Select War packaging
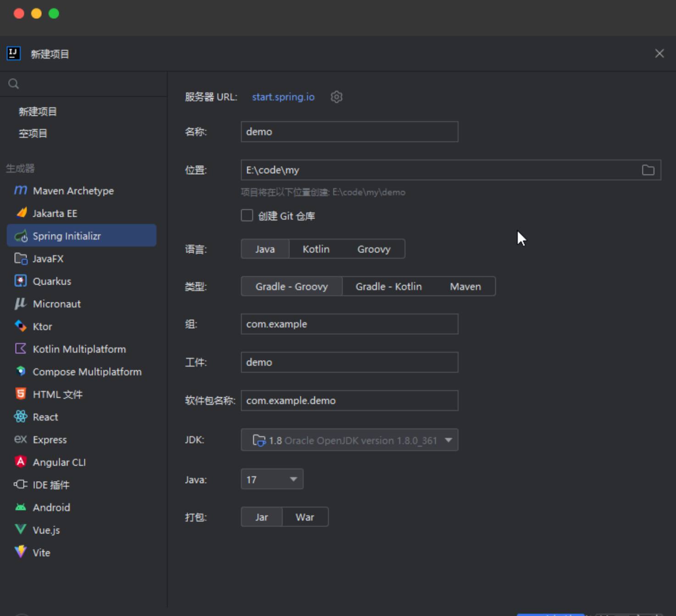The height and width of the screenshot is (616, 676). pyautogui.click(x=305, y=517)
